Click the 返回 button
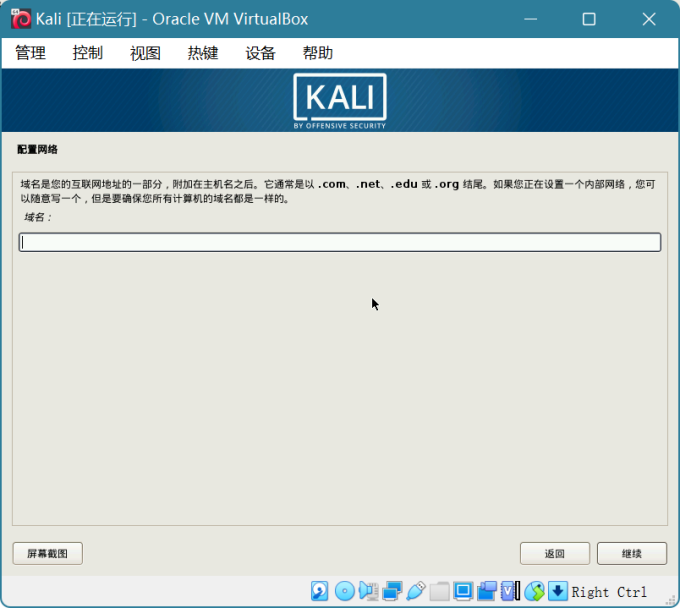681x609 pixels. point(555,553)
